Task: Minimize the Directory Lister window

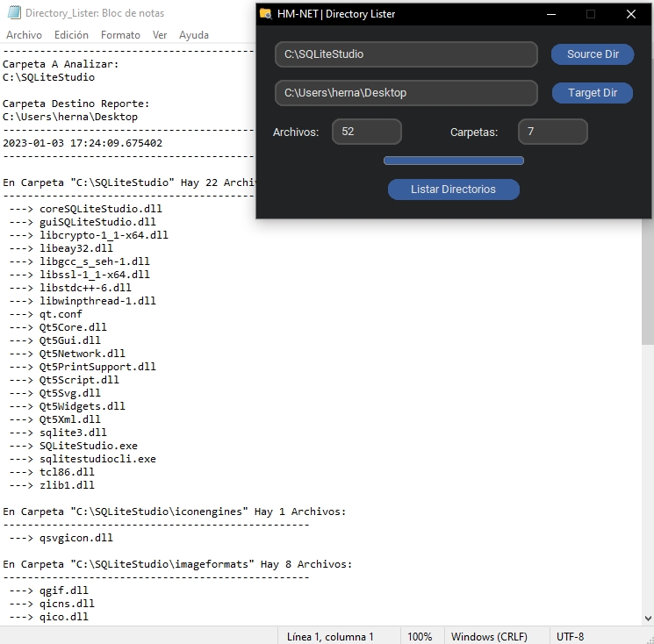Action: (551, 14)
